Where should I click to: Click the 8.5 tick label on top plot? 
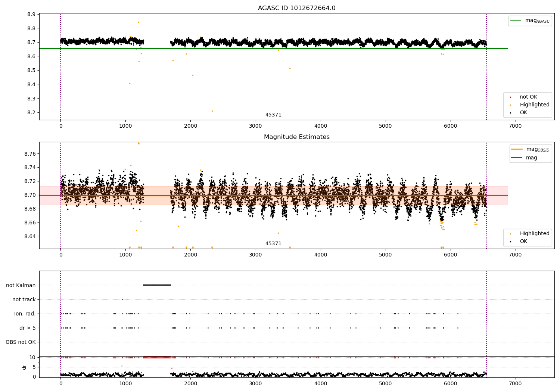[x=31, y=71]
